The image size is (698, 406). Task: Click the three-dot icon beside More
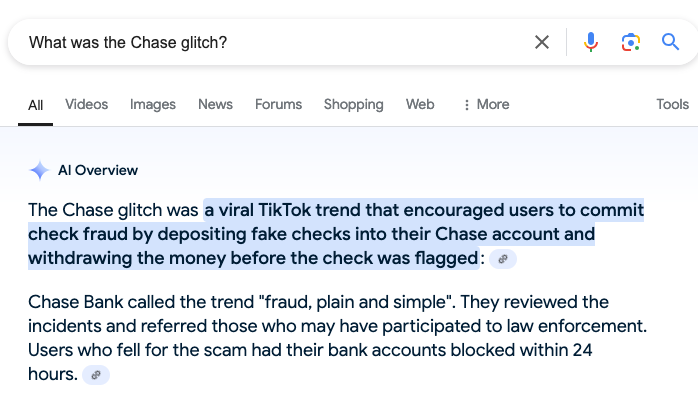tap(466, 105)
